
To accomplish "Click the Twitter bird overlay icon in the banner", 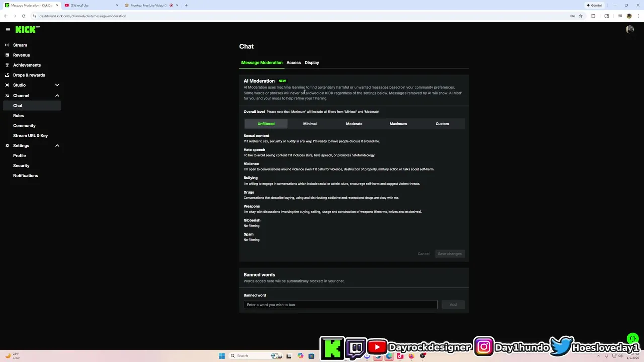I will [x=561, y=346].
